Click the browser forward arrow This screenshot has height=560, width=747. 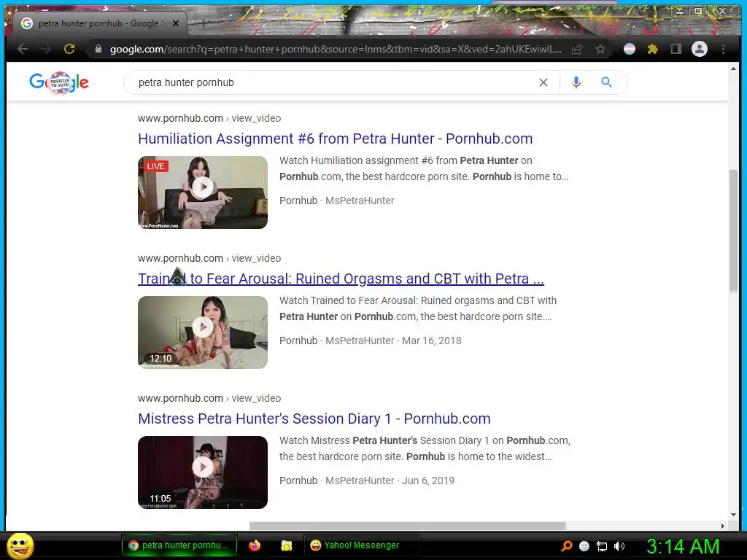46,49
